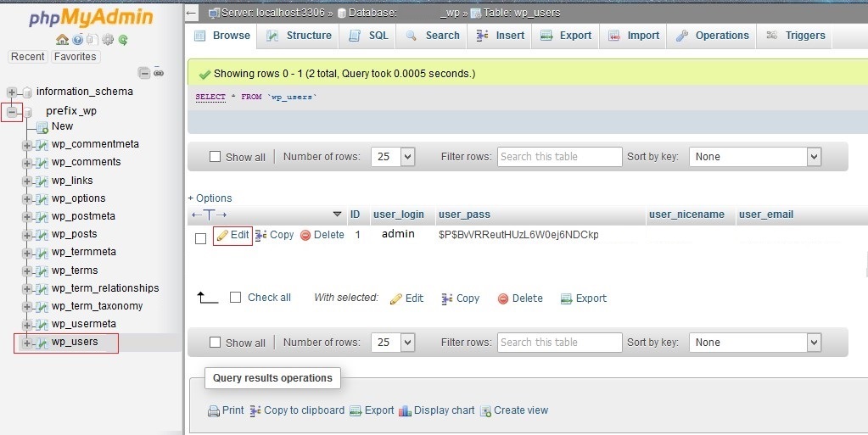Switch to the Structure tab

tap(299, 36)
